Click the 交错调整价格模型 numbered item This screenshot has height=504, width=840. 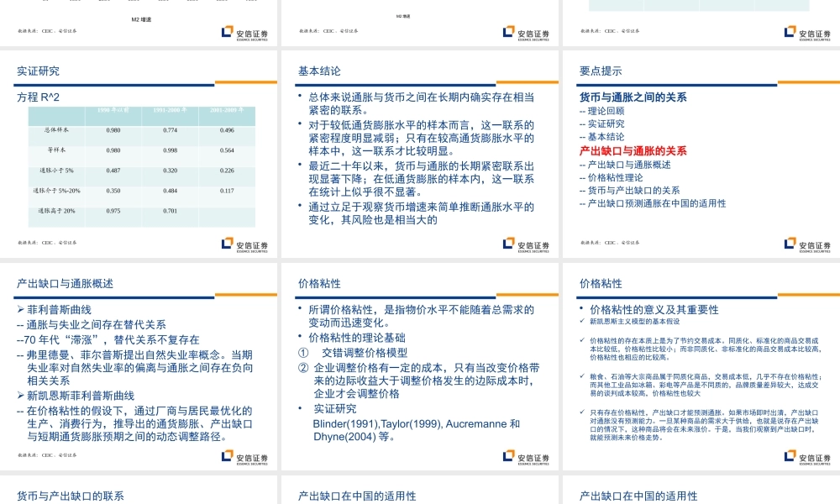(x=366, y=354)
